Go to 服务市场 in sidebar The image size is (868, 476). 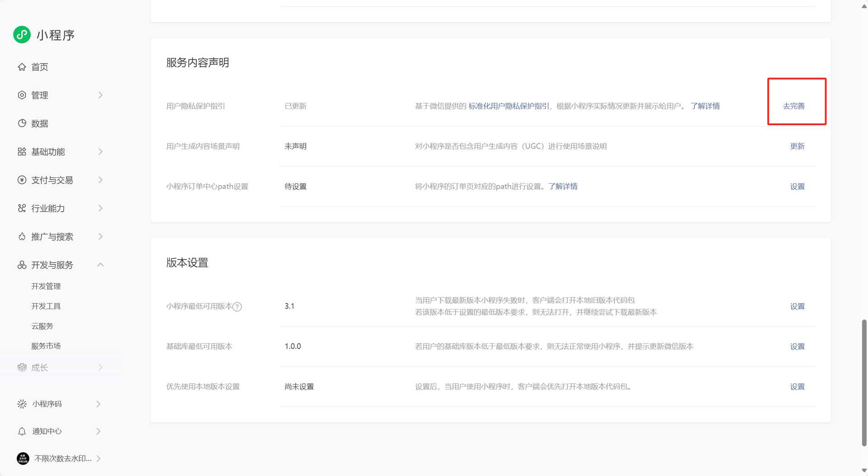tap(46, 346)
